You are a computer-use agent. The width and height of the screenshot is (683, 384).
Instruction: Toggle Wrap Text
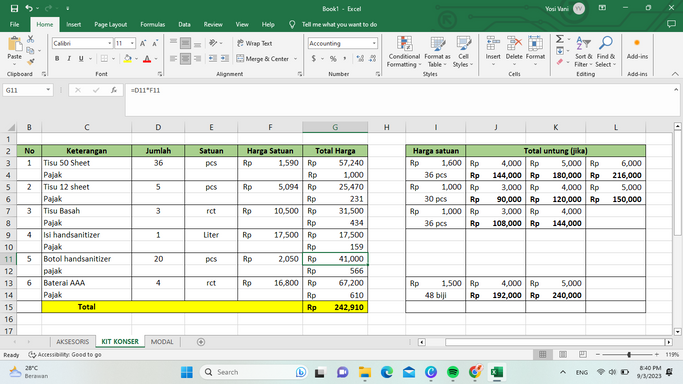coord(255,43)
